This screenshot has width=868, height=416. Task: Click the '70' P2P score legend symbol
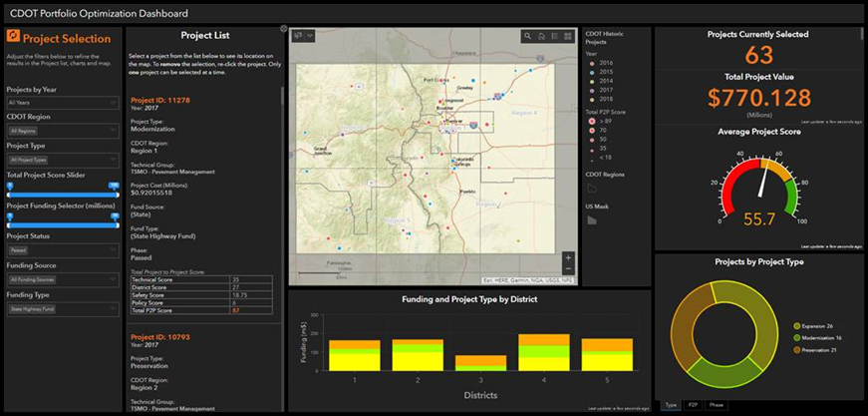click(591, 130)
